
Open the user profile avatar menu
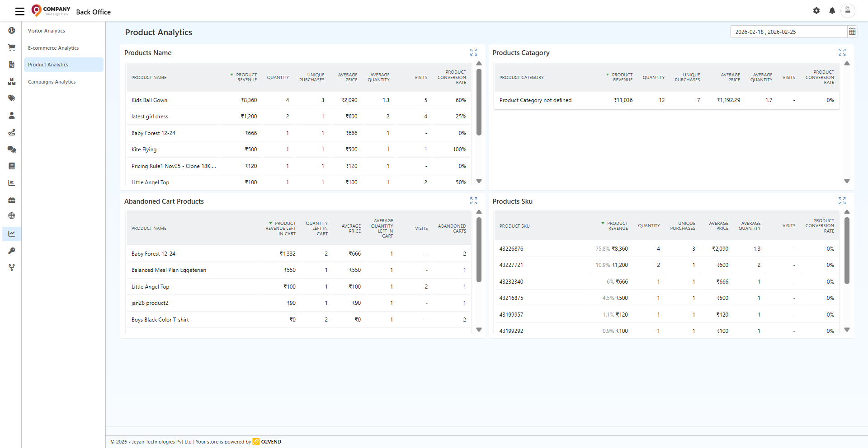(849, 10)
